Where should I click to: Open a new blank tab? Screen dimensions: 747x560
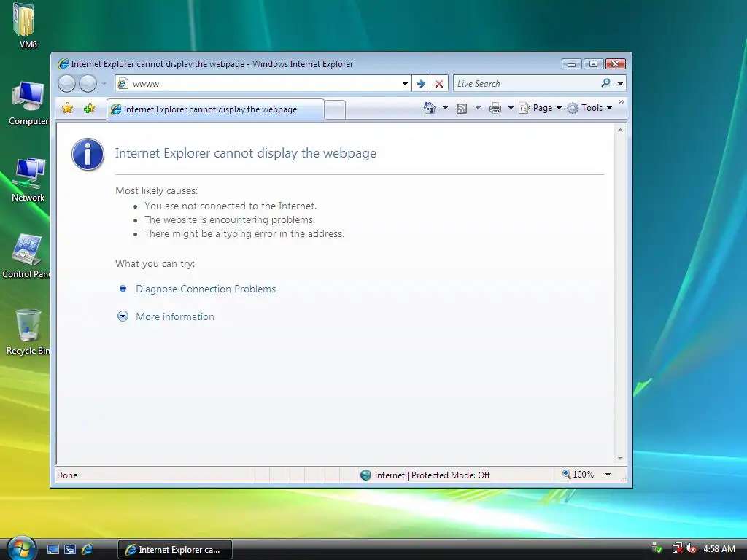pos(336,110)
